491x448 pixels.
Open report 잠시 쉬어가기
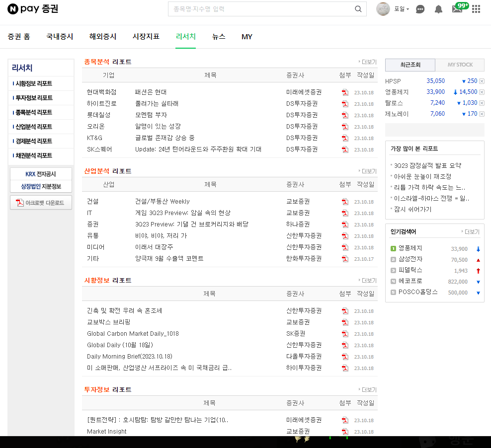[x=412, y=209]
